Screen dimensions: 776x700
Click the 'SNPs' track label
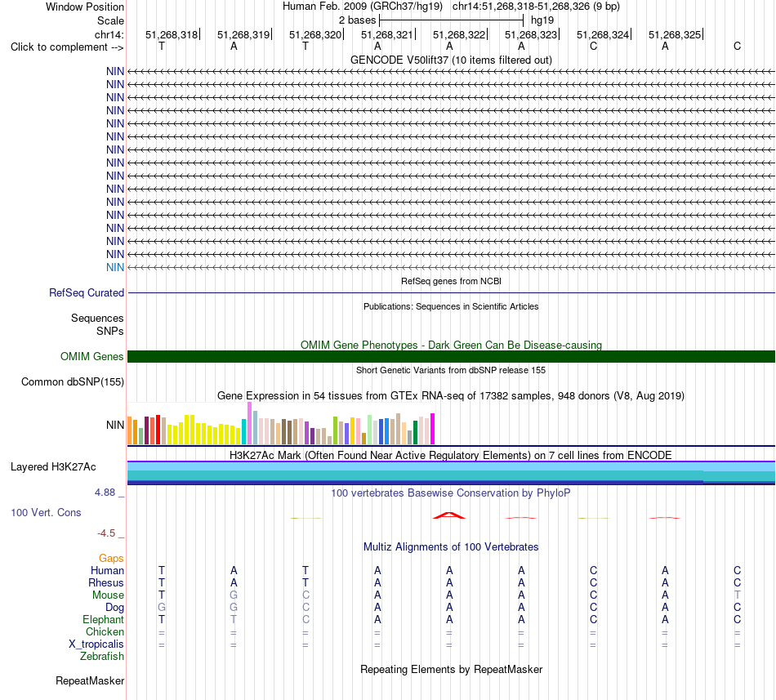point(110,331)
